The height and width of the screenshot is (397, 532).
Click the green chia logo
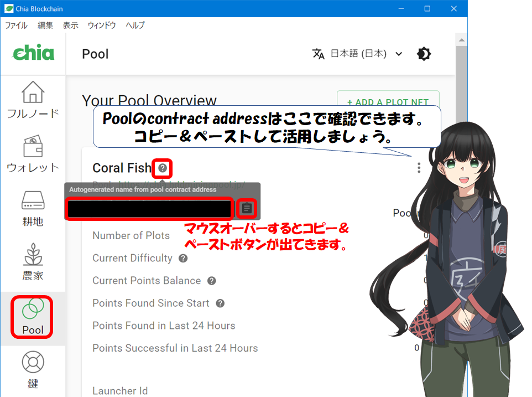(x=33, y=53)
